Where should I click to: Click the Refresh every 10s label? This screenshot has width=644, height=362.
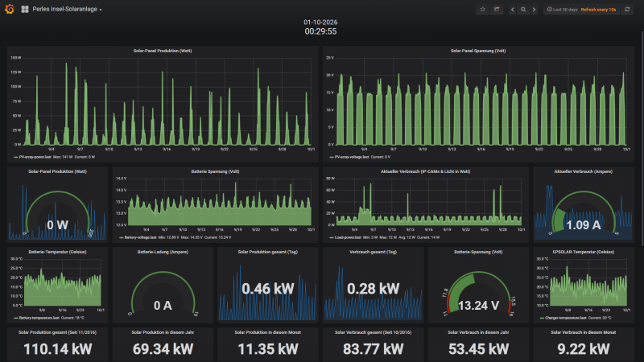click(x=598, y=10)
